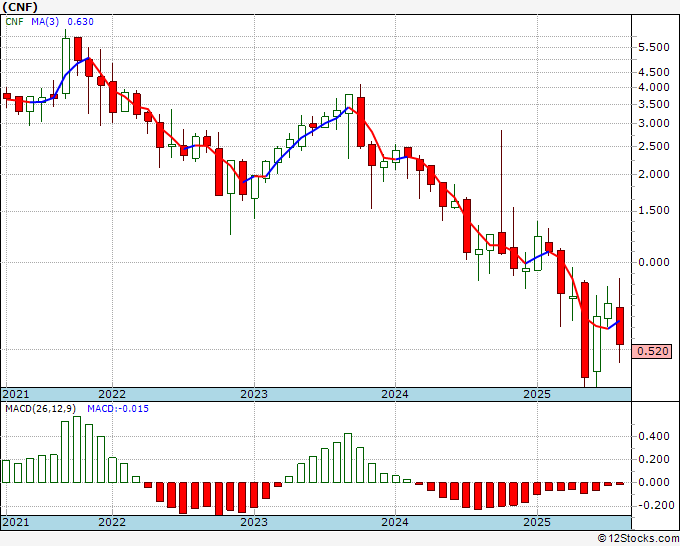The height and width of the screenshot is (546, 680).
Task: Click the tallest green MACD bar in 2021
Action: click(77, 449)
